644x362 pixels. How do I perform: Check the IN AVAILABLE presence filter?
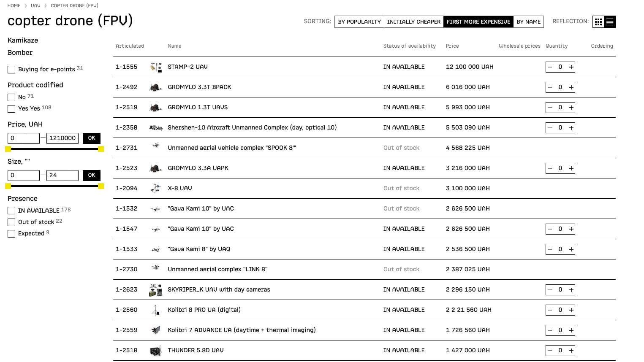point(11,211)
